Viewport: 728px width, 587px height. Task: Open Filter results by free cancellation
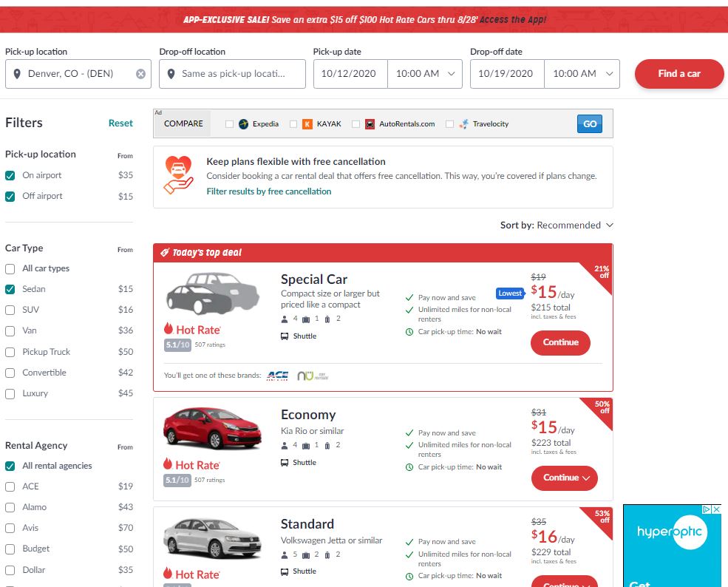269,191
